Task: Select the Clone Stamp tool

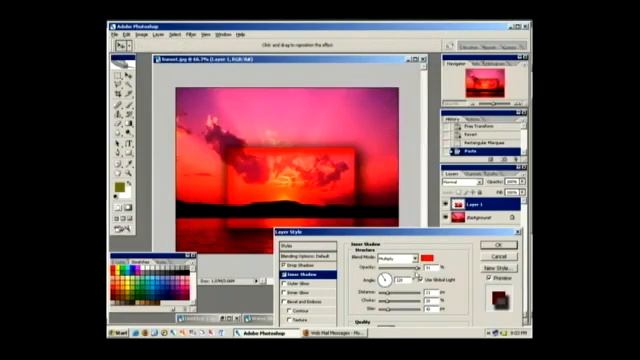Action: click(x=118, y=114)
